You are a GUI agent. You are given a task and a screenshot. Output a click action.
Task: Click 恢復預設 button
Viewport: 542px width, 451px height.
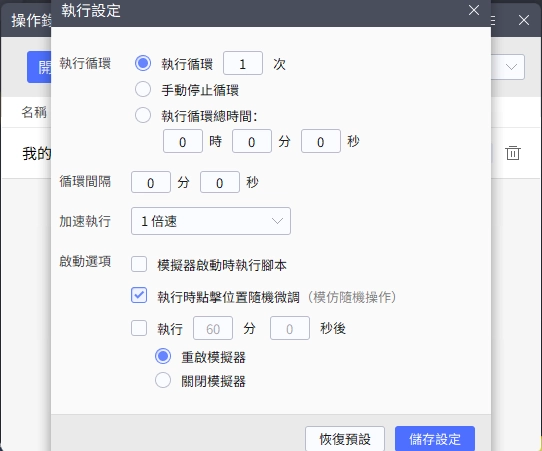[345, 439]
